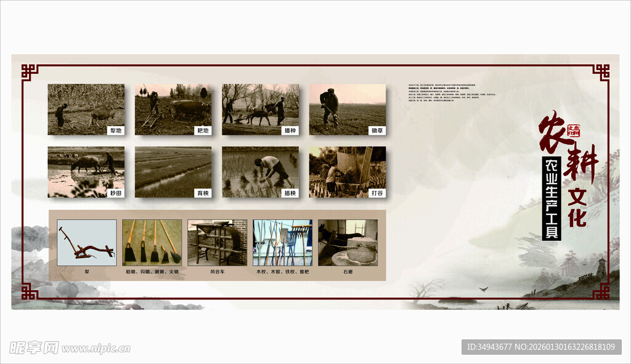The width and height of the screenshot is (631, 364).
Task: Select the 育秧 seedling field photo
Action: (173, 172)
